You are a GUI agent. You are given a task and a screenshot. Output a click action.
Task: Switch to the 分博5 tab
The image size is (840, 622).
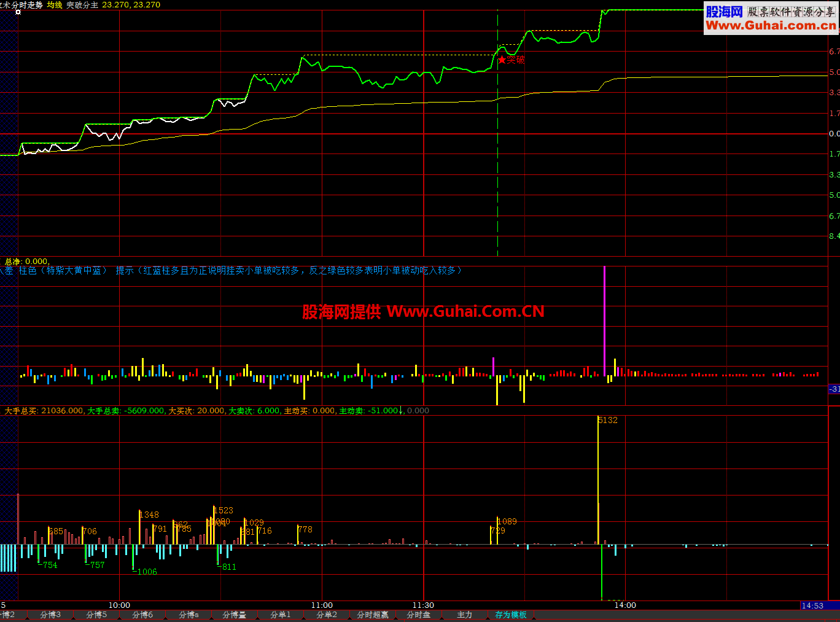point(96,615)
